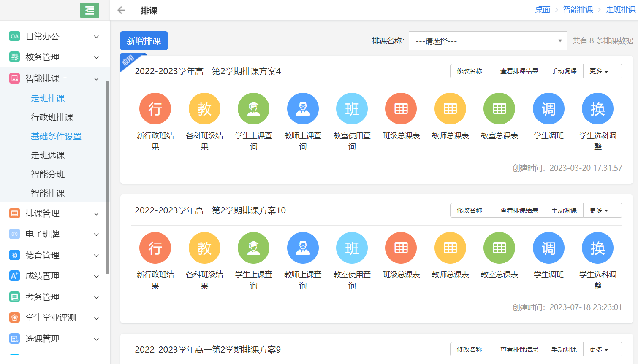638x364 pixels.
Task: Open 更多 dropdown for 方案4
Action: coord(602,71)
